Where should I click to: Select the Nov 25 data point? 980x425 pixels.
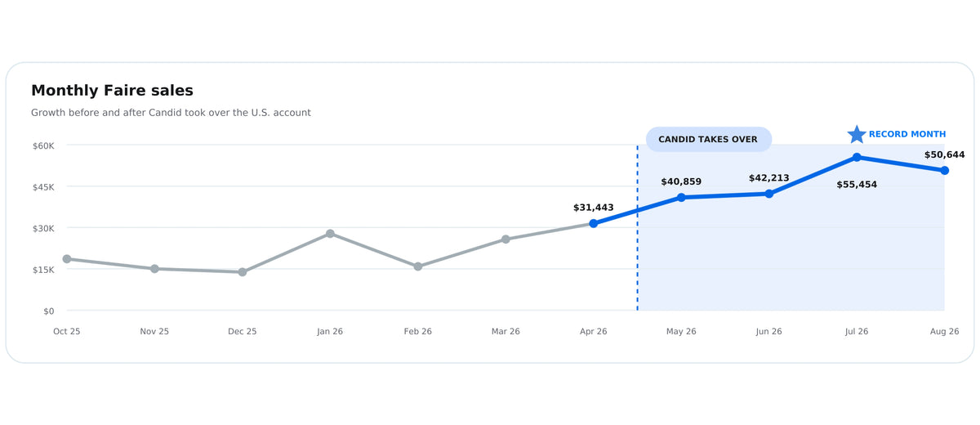click(x=154, y=269)
